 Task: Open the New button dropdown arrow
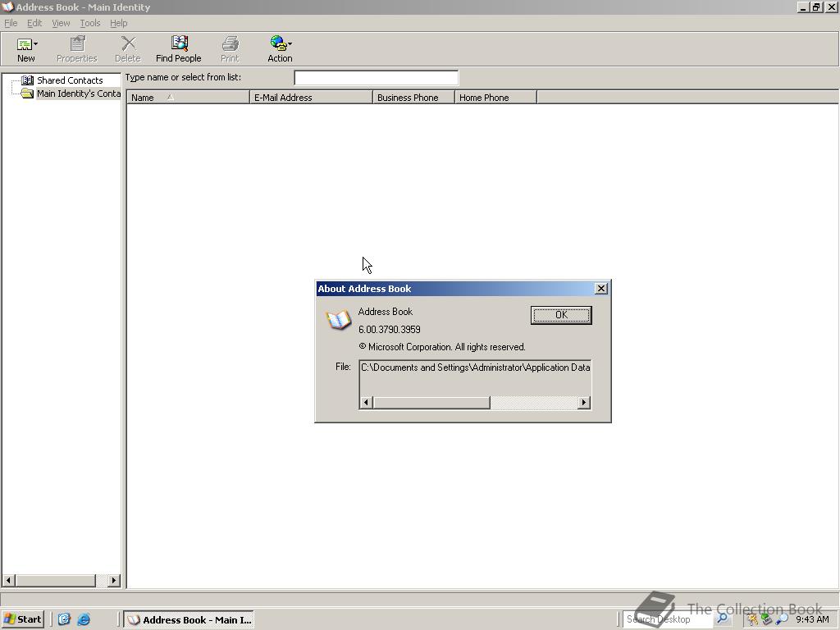[x=36, y=44]
